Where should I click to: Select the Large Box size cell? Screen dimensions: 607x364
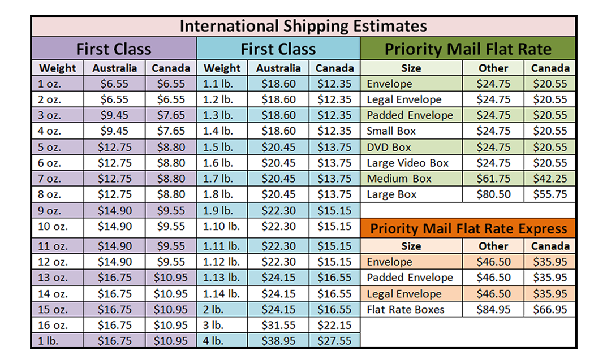coord(391,194)
